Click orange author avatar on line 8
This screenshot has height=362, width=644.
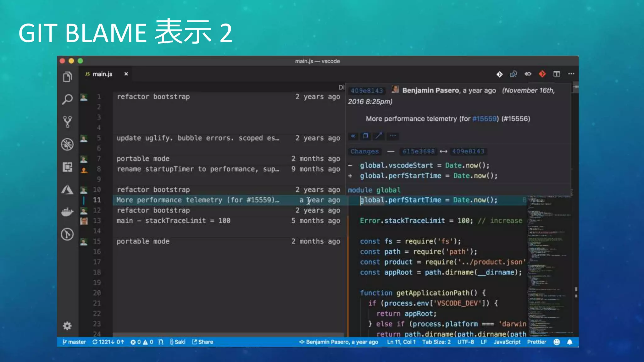(84, 170)
